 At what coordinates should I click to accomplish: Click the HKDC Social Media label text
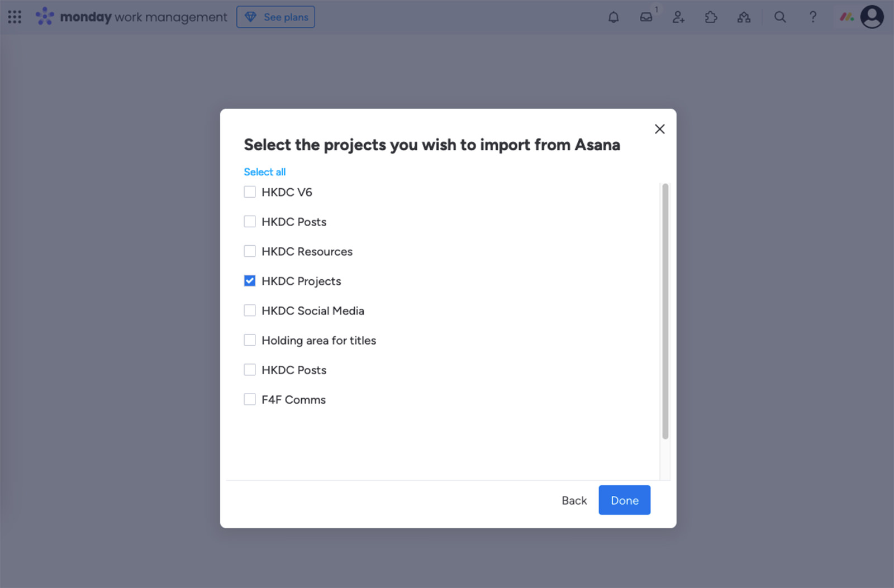point(313,311)
